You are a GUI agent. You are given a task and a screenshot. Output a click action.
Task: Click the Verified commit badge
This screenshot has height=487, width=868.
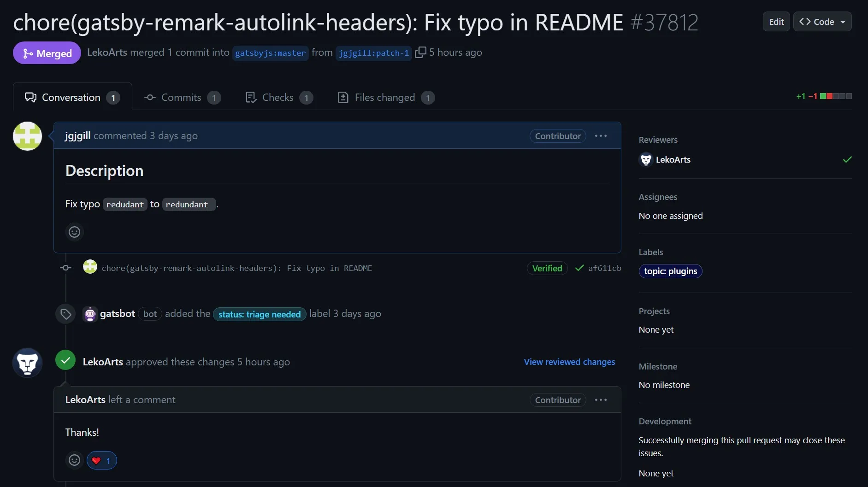pyautogui.click(x=547, y=268)
